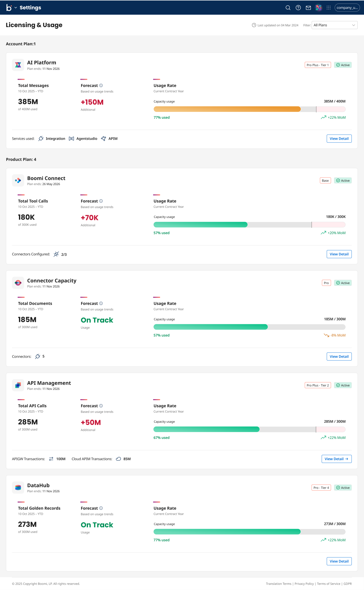Click the Connectors Configured plug icon
The height and width of the screenshot is (590, 364).
[56, 254]
